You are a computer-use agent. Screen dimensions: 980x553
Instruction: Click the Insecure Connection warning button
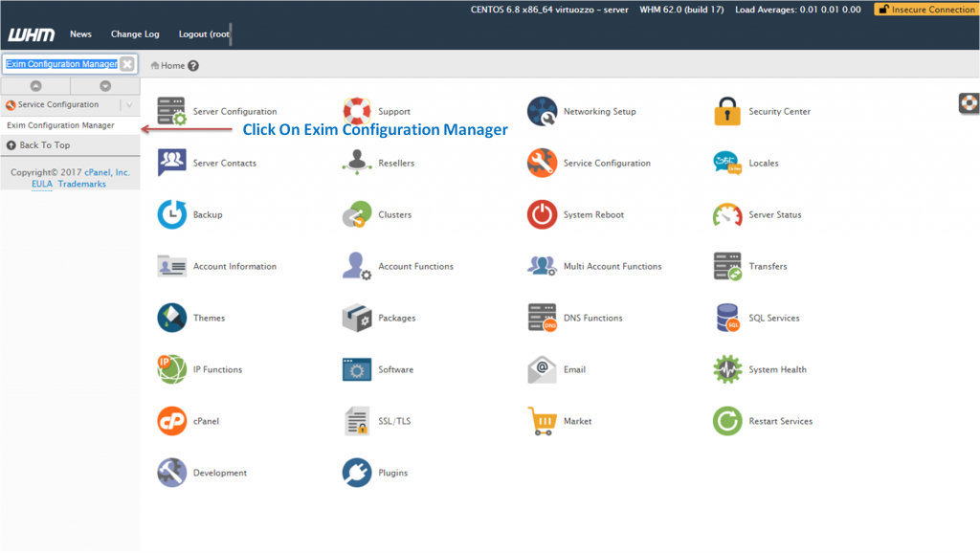click(x=925, y=10)
